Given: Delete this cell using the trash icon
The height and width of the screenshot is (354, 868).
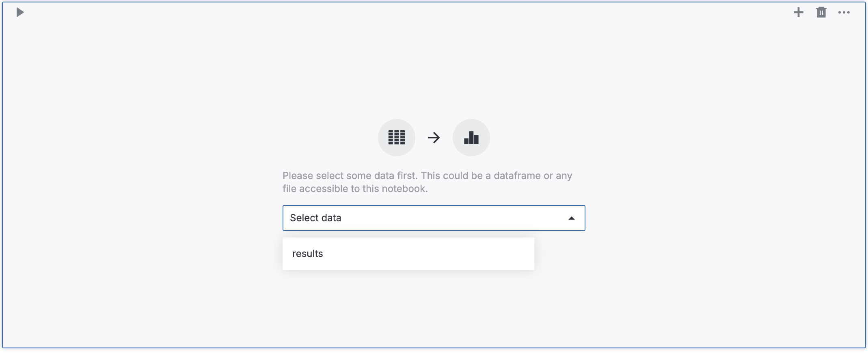Looking at the screenshot, I should [821, 13].
